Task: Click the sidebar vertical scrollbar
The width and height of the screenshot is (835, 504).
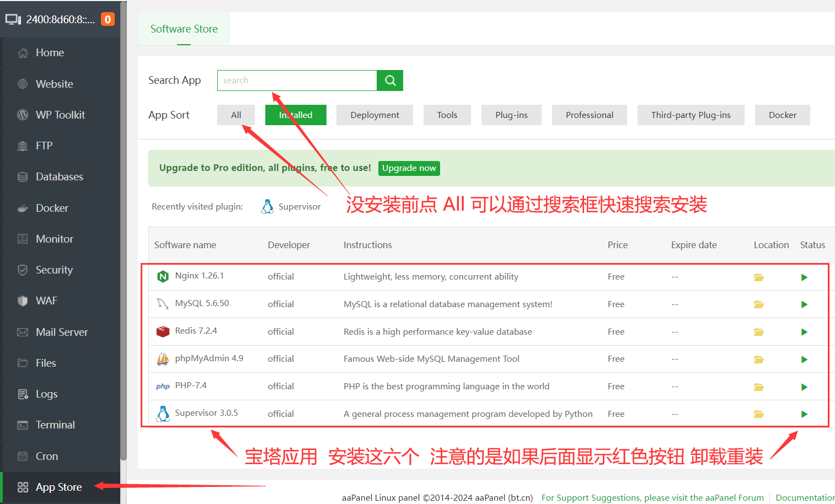Action: 124,232
